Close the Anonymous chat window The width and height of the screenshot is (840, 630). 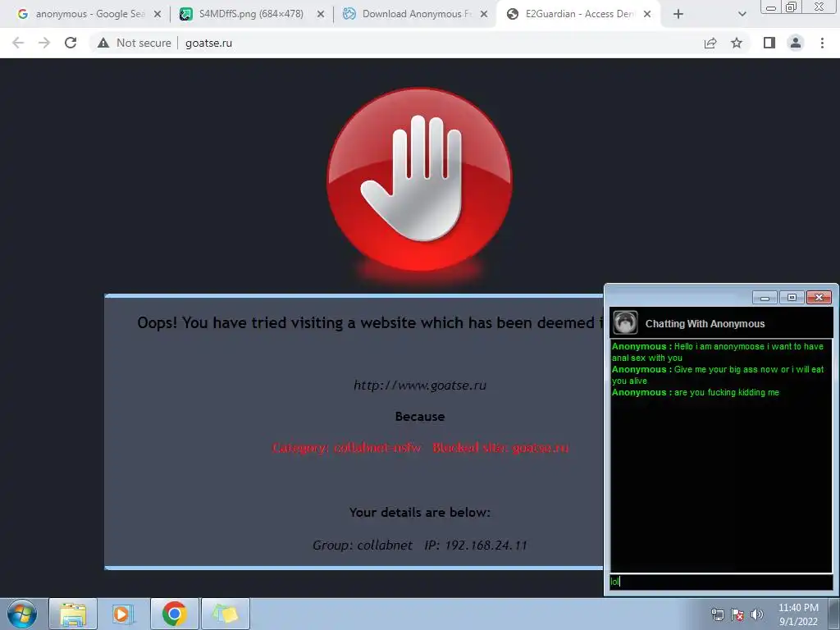coord(819,297)
